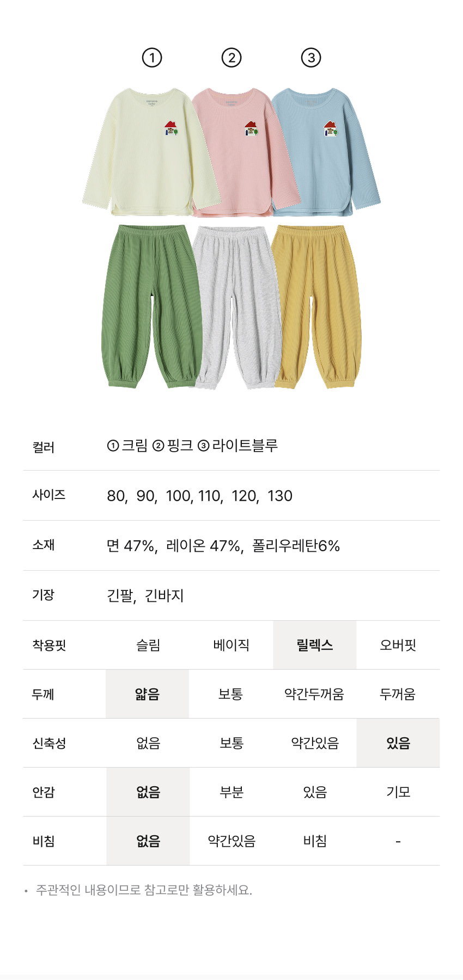463x980 pixels.
Task: Click the 폴리우레탄6% material text
Action: [x=296, y=546]
